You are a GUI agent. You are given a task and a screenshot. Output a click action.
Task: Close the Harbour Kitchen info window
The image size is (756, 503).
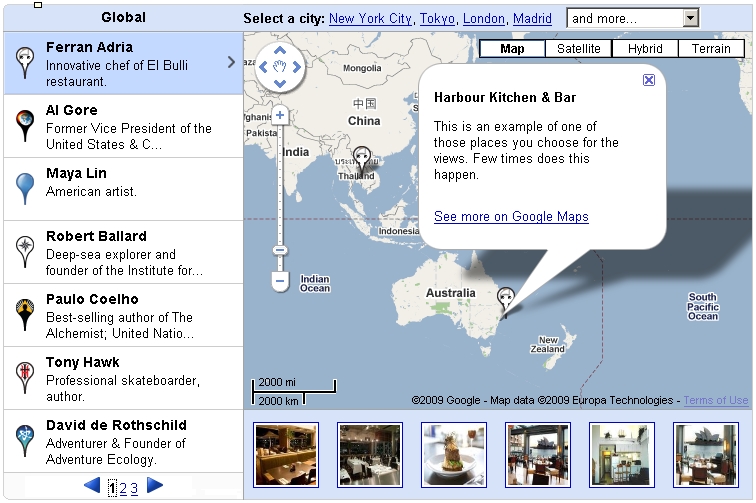(649, 80)
